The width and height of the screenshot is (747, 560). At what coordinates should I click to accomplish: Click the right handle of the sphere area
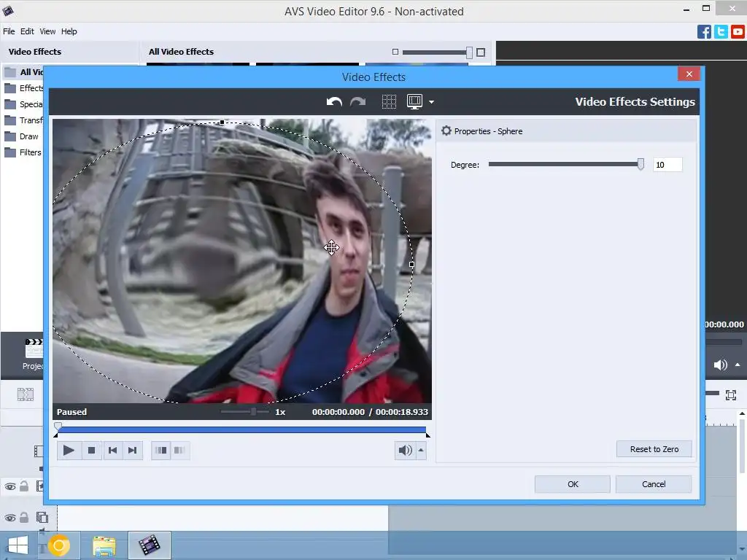[411, 264]
